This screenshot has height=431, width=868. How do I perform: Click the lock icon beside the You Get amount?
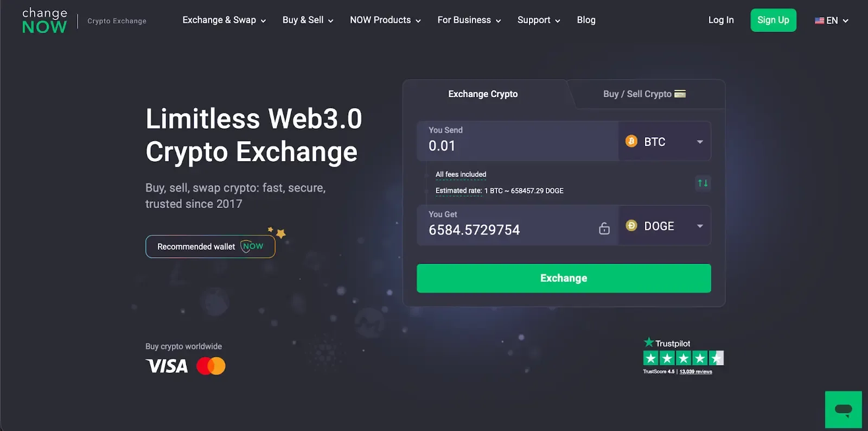click(x=604, y=228)
